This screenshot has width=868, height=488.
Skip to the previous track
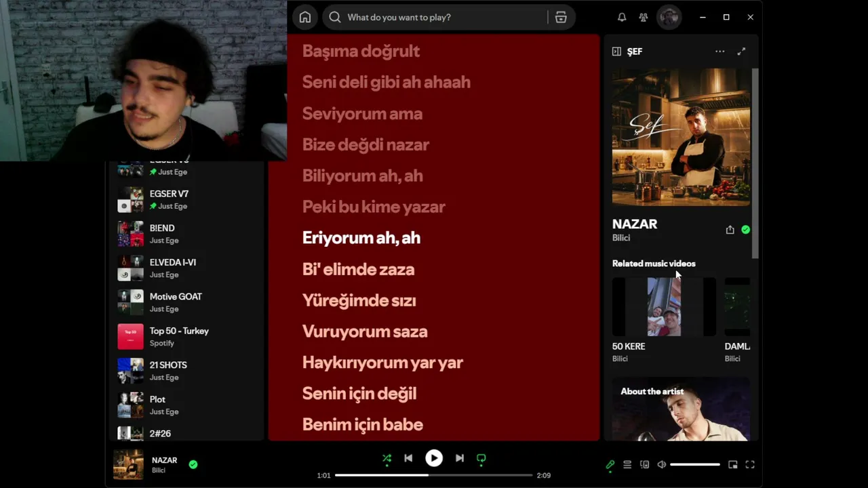tap(408, 459)
